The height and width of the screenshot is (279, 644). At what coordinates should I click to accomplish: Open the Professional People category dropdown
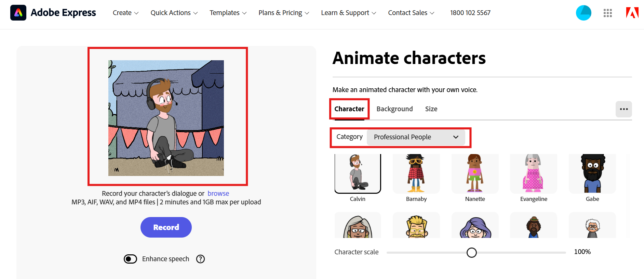click(416, 137)
